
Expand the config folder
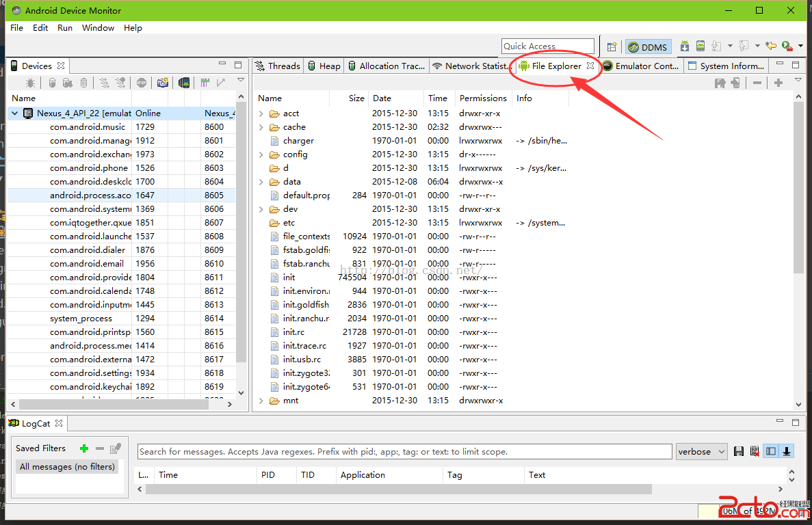pyautogui.click(x=261, y=154)
